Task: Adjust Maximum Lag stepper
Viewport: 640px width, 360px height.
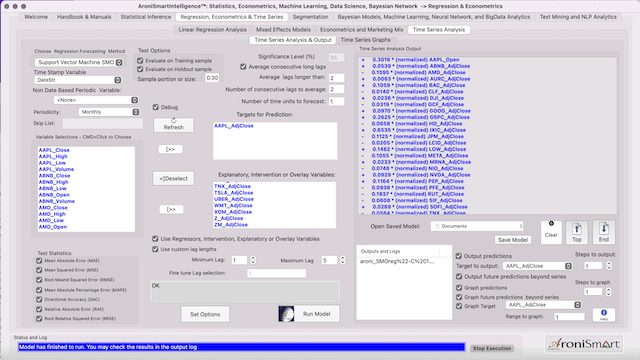Action: [x=342, y=260]
